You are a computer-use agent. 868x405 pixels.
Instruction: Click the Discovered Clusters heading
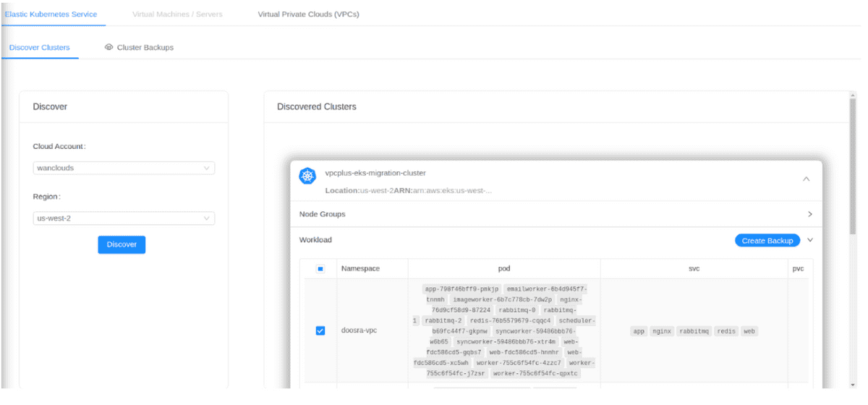pos(317,107)
